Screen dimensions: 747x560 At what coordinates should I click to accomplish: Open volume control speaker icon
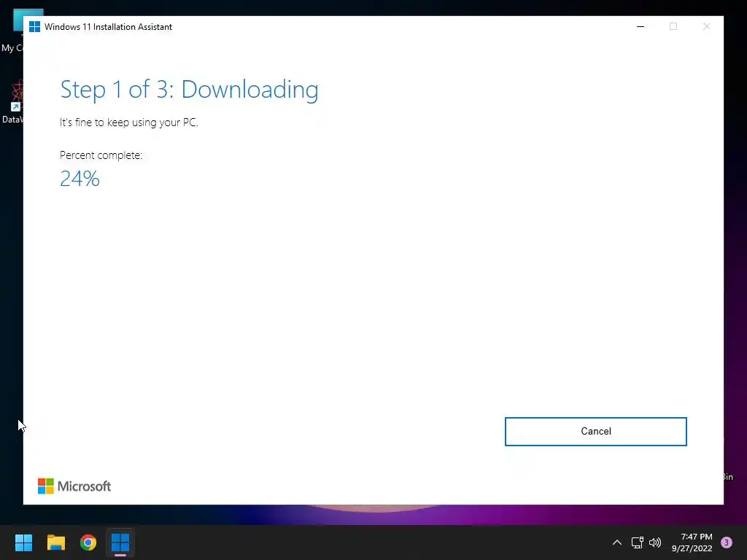tap(655, 542)
